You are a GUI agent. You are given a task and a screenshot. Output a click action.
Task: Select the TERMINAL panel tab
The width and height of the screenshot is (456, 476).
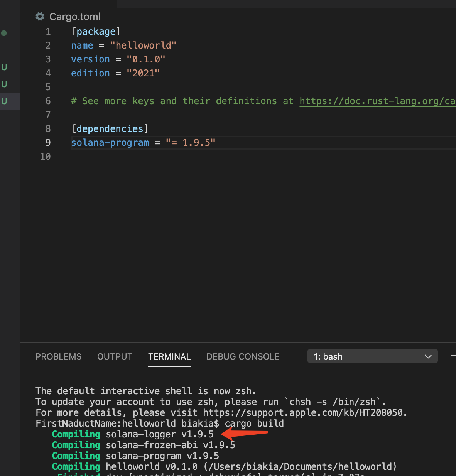pos(169,356)
